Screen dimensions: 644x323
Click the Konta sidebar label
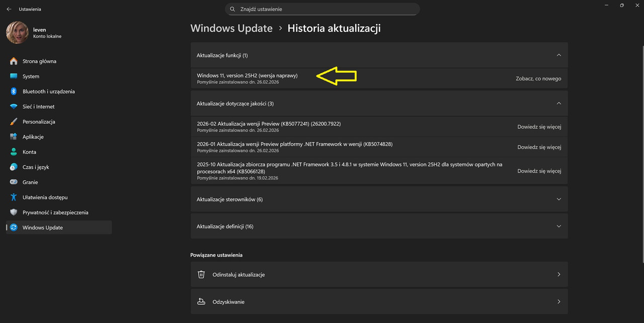[x=29, y=152]
